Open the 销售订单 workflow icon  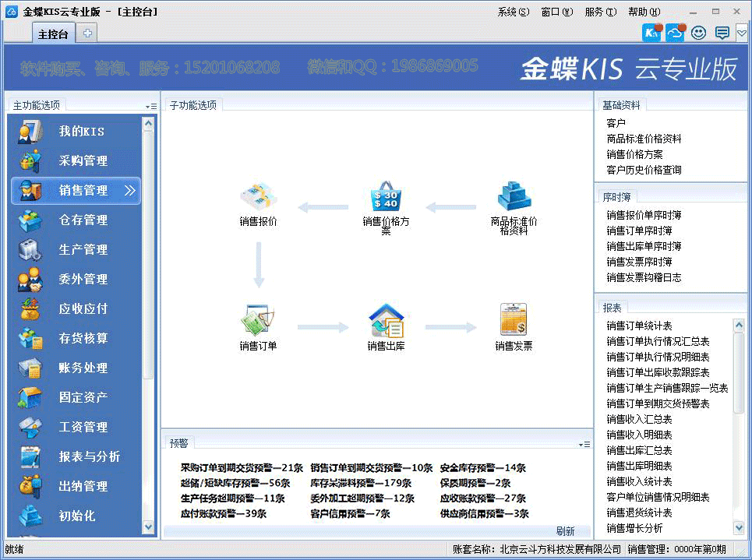click(258, 321)
